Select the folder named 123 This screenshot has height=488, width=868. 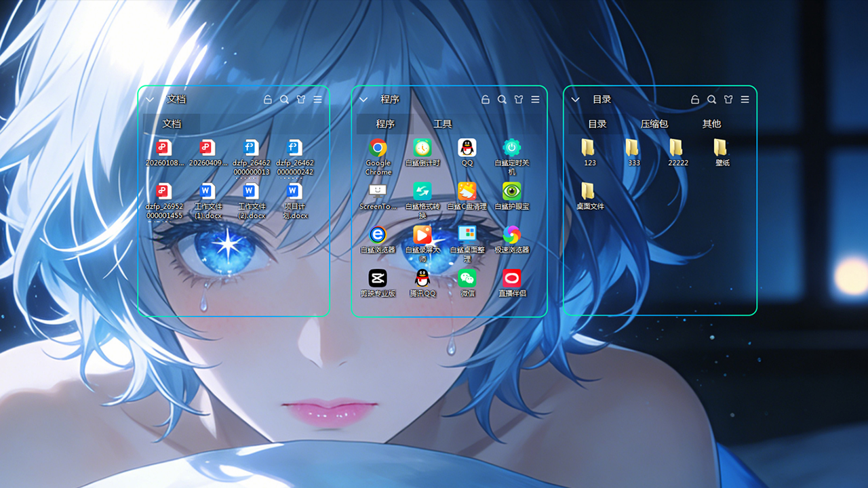pos(589,148)
